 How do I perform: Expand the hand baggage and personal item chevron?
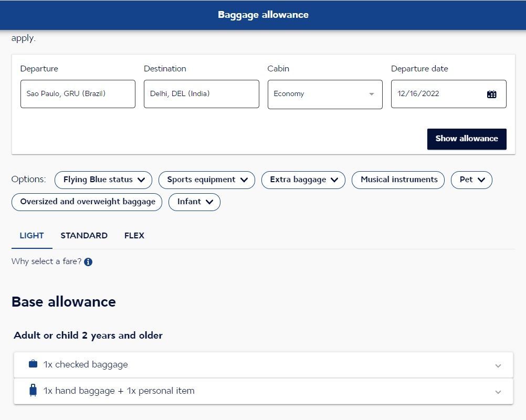(x=498, y=392)
